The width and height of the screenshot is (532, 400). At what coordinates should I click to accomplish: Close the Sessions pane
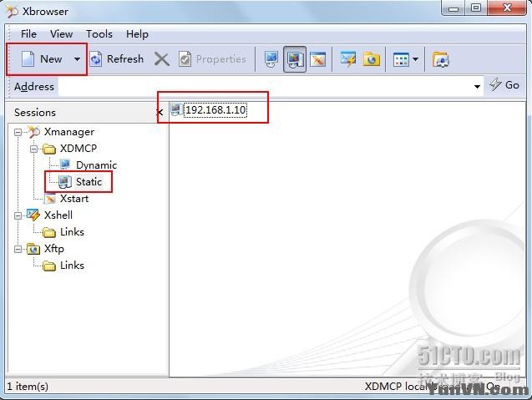(160, 112)
